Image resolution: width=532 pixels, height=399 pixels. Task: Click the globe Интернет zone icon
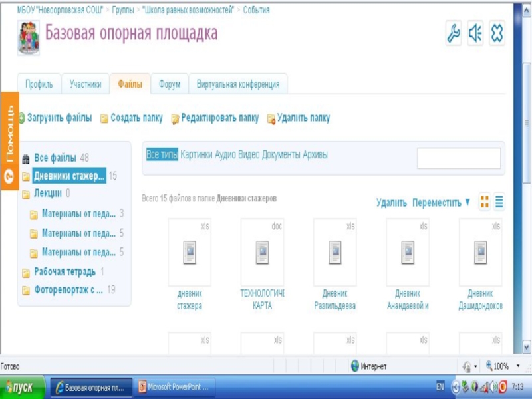355,366
